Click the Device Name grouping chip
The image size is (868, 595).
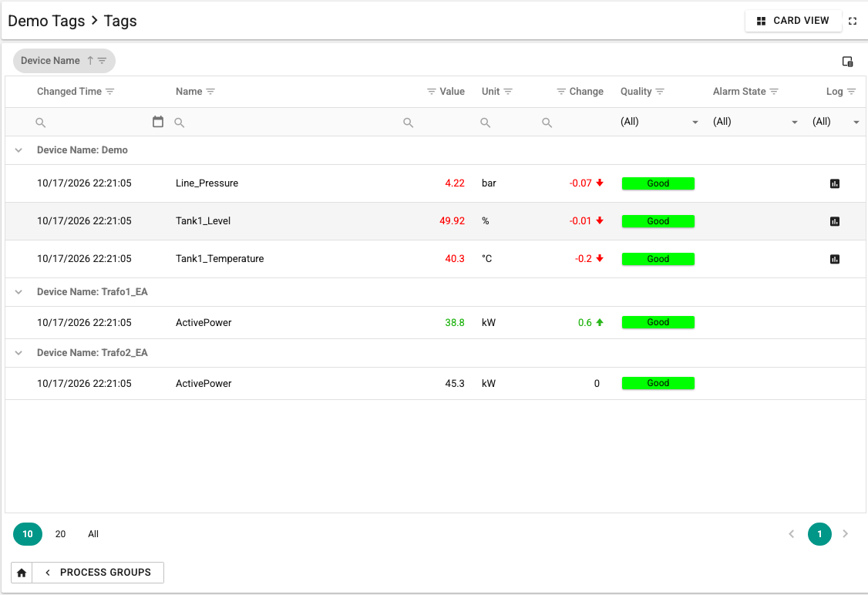[64, 61]
